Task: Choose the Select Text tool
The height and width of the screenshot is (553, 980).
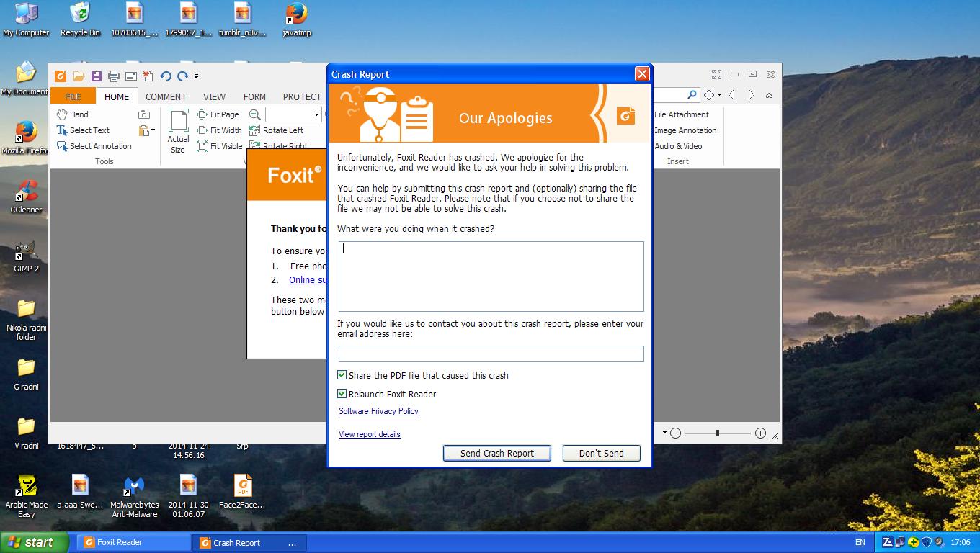Action: (x=83, y=130)
